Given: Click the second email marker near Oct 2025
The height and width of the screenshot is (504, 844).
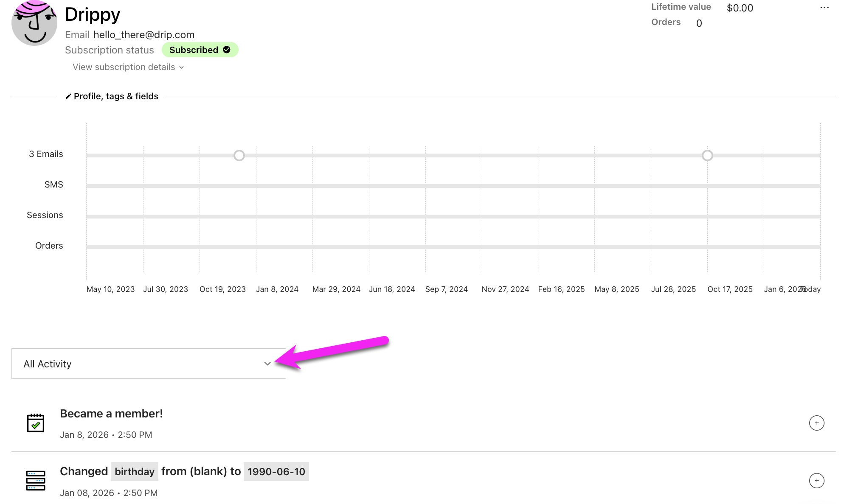Looking at the screenshot, I should click(x=707, y=156).
